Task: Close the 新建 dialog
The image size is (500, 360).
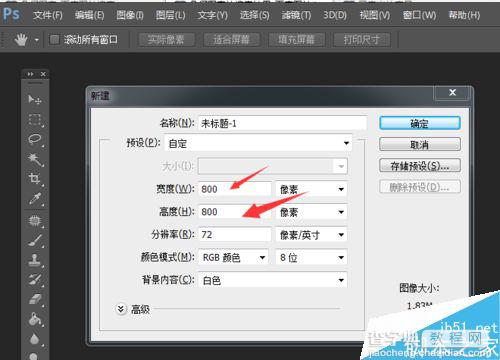Action: click(452, 92)
